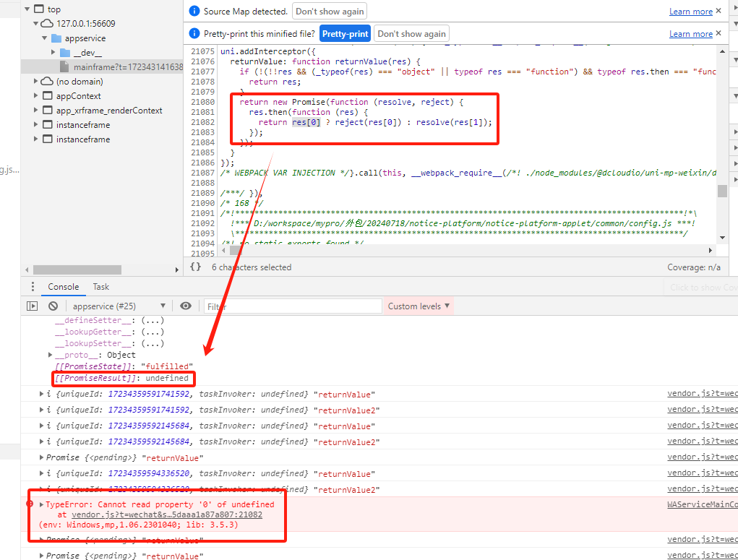Collapse the top frame tree node
This screenshot has height=560, width=738.
pyautogui.click(x=27, y=9)
